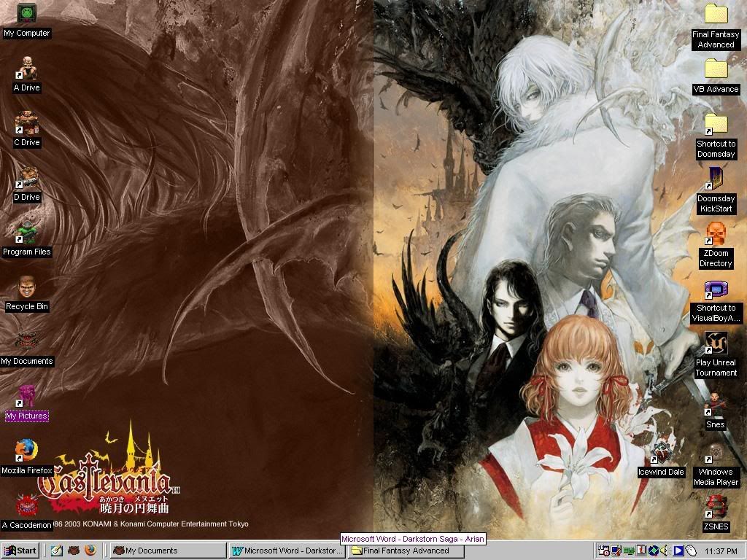Click the task scheduler tray icon
The image size is (747, 560).
click(603, 551)
